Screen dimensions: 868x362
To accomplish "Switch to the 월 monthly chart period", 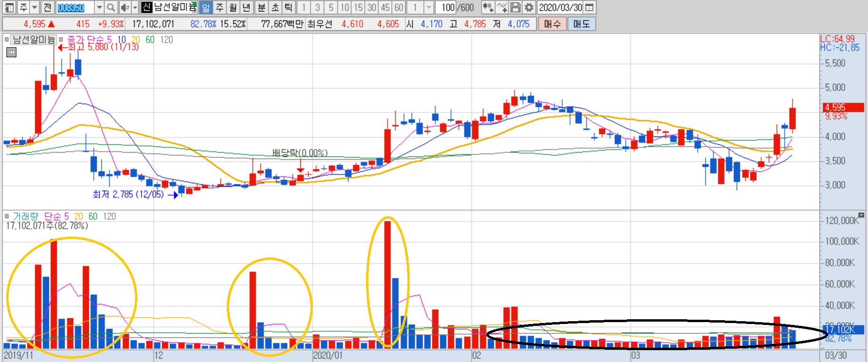I will [233, 7].
